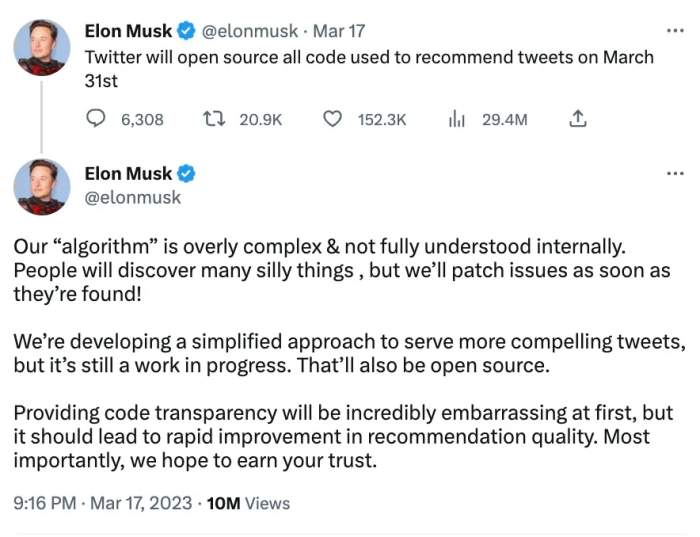
Task: Open more options on second tweet
Action: tap(675, 174)
